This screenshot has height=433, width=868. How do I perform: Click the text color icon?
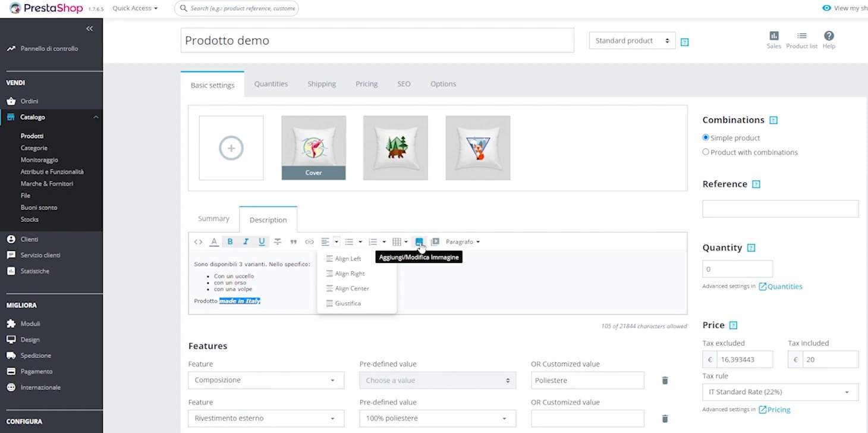pos(214,241)
